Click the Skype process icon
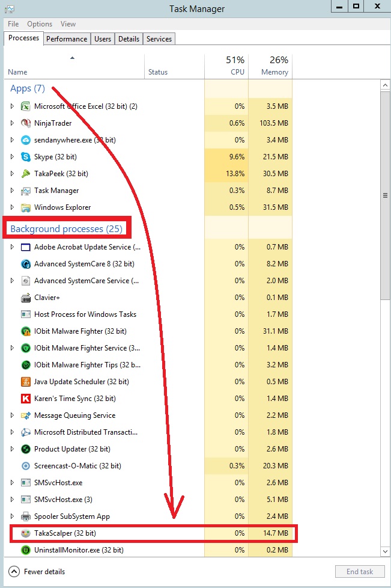The width and height of the screenshot is (391, 588). (26, 157)
